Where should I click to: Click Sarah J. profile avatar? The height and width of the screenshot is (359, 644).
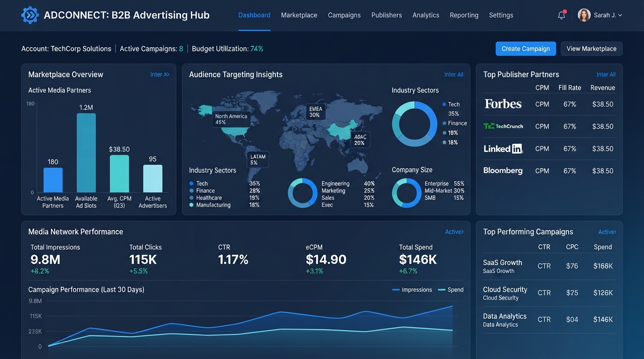(584, 15)
